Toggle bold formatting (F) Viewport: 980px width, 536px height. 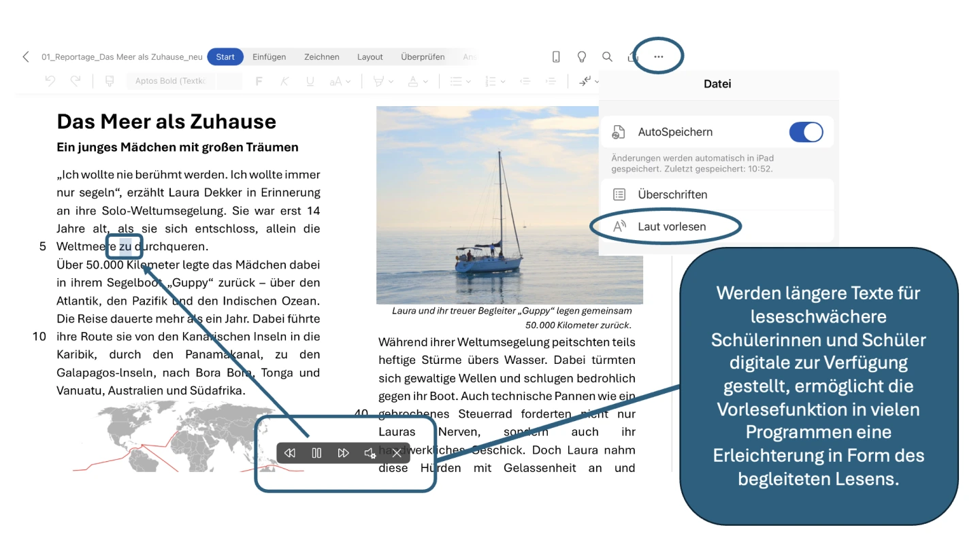(x=259, y=82)
